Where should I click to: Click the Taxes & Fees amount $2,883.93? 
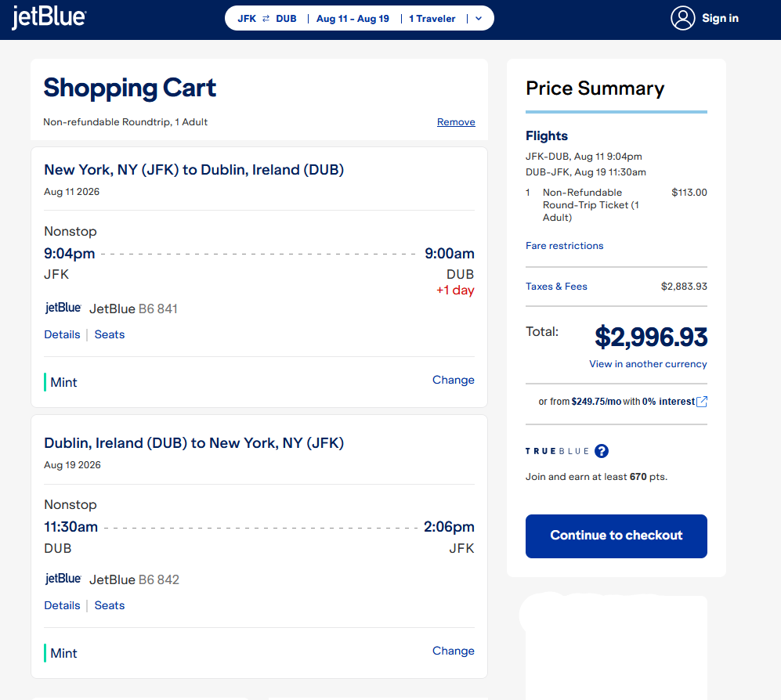(684, 287)
